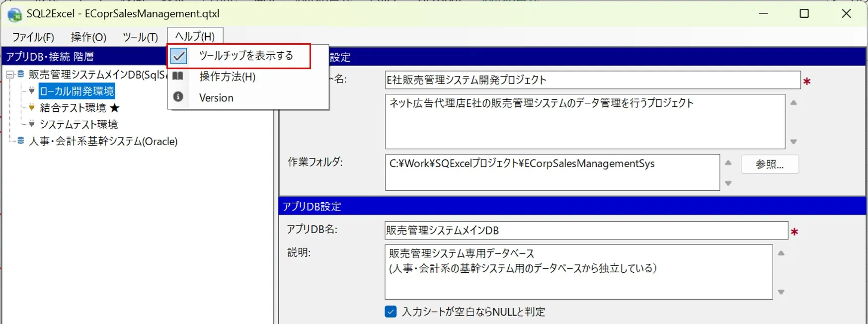Click plug icon of ローカル開発環境

tap(32, 90)
